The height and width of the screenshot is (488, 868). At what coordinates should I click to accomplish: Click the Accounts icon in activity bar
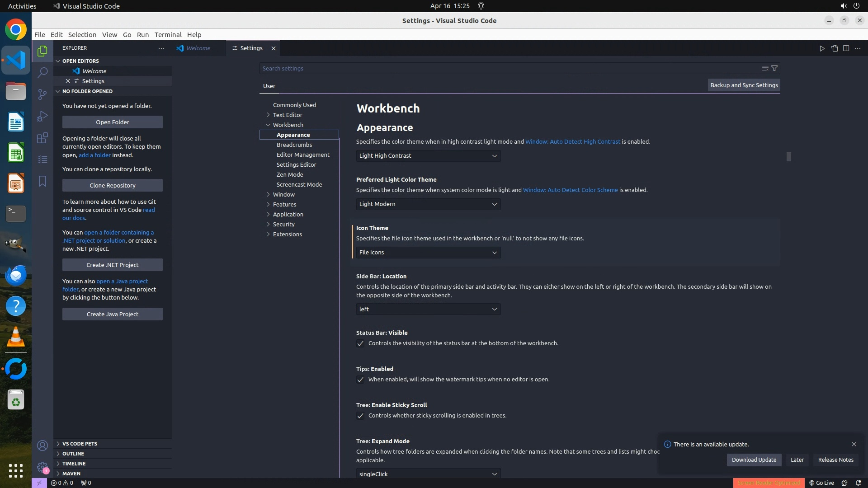[42, 446]
